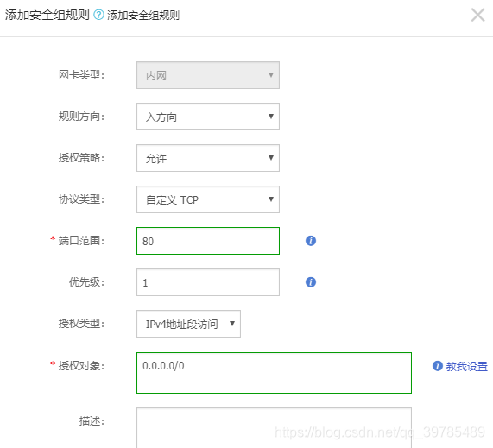Click the 描述 text area
This screenshot has width=493, height=448.
click(x=274, y=428)
